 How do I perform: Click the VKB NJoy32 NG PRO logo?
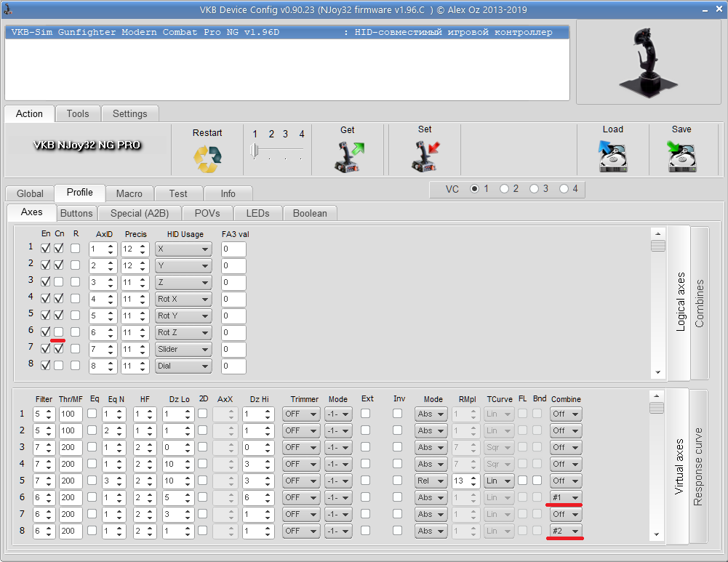click(x=87, y=145)
